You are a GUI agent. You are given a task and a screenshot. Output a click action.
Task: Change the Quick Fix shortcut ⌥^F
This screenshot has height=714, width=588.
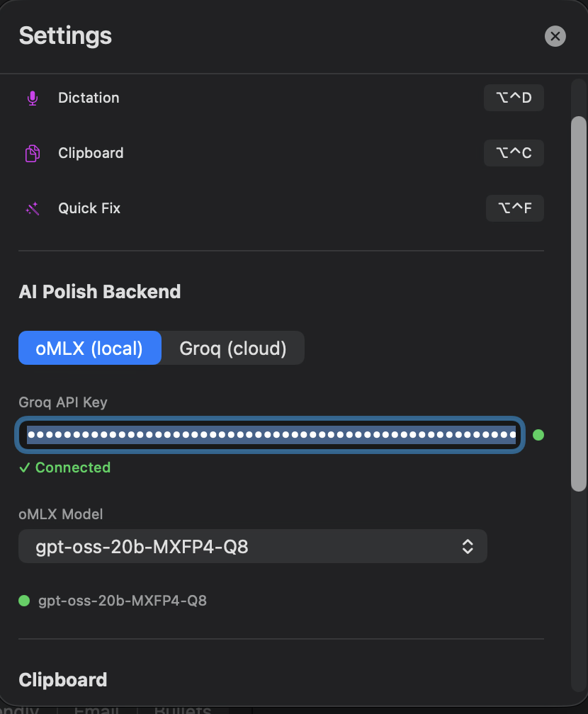pos(514,208)
